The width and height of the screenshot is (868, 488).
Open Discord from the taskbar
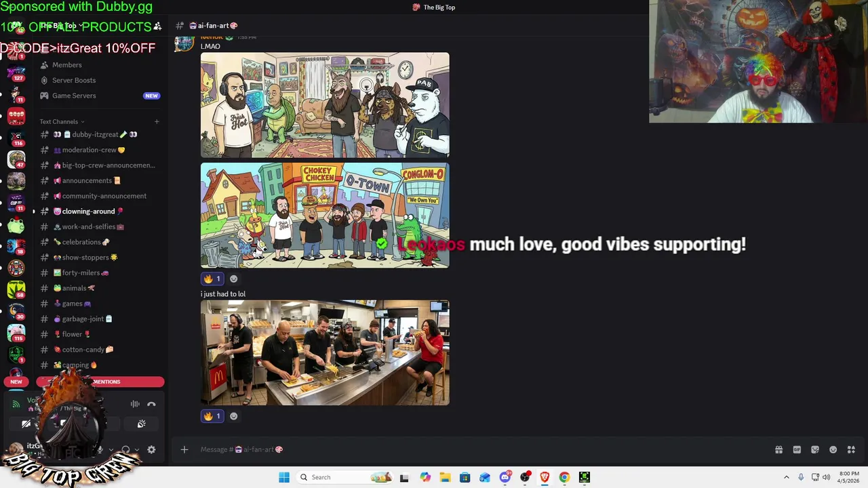(505, 477)
